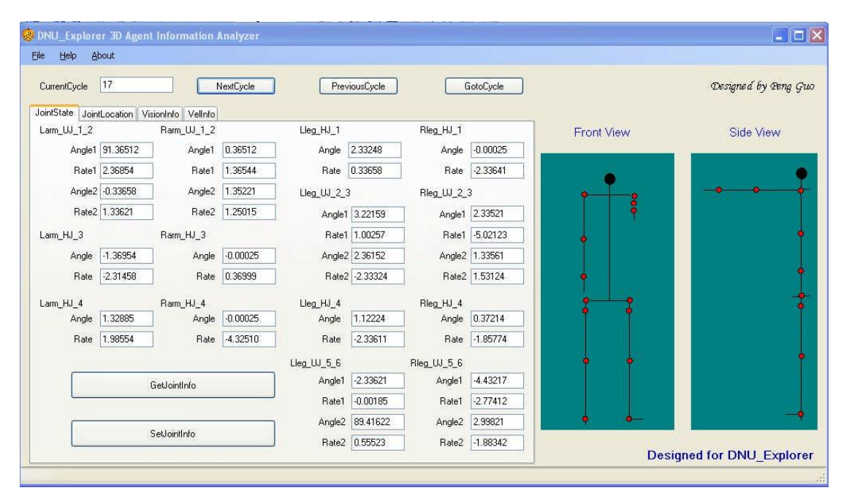Click Lleg_HJ_4 Angle field showing 1.12224
Image resolution: width=844 pixels, height=504 pixels.
[x=378, y=318]
